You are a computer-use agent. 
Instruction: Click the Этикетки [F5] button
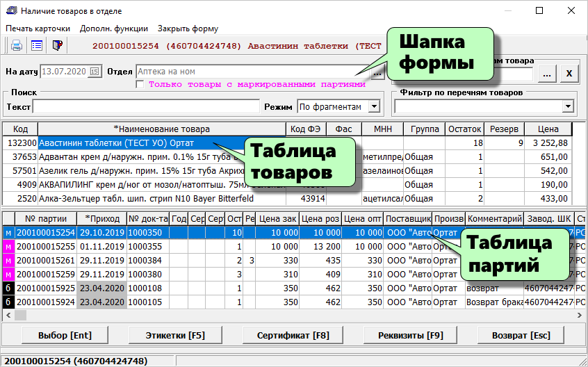[175, 335]
